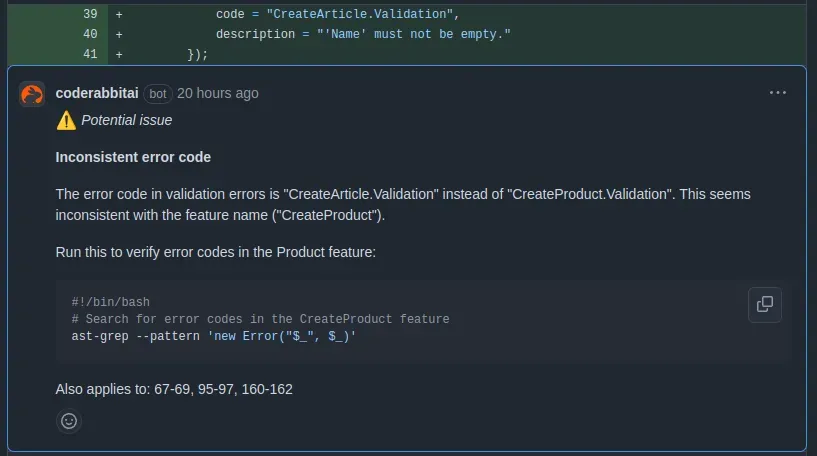Viewport: 817px width, 456px height.
Task: Click the description string on line 40
Action: (414, 35)
